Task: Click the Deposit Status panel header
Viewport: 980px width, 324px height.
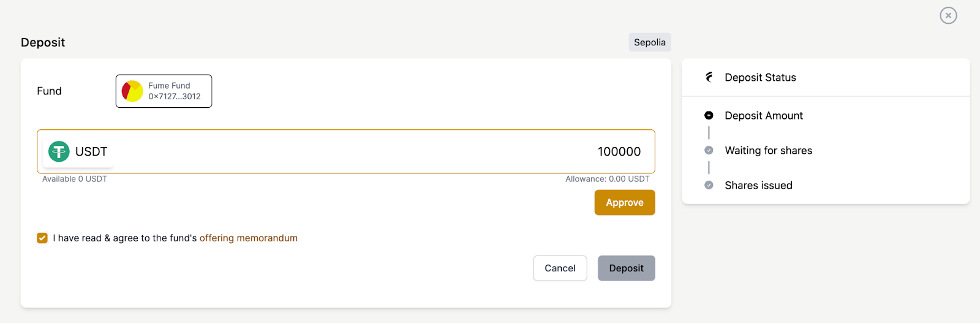Action: [760, 77]
